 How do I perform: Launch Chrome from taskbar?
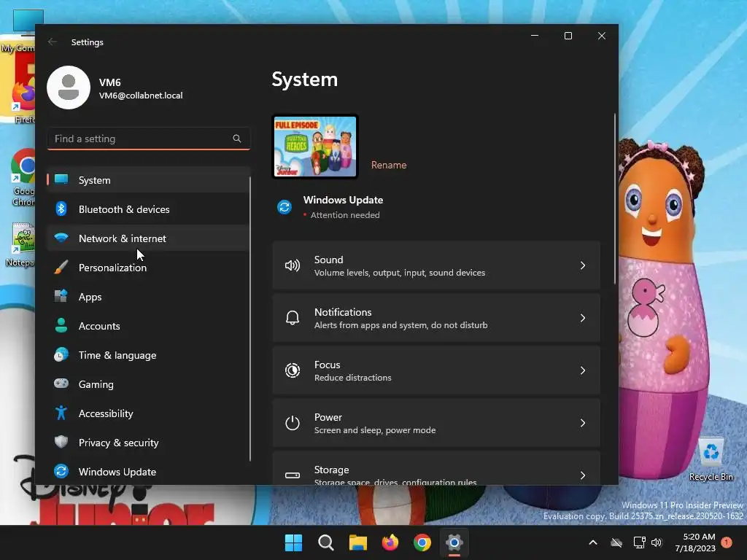tap(422, 542)
